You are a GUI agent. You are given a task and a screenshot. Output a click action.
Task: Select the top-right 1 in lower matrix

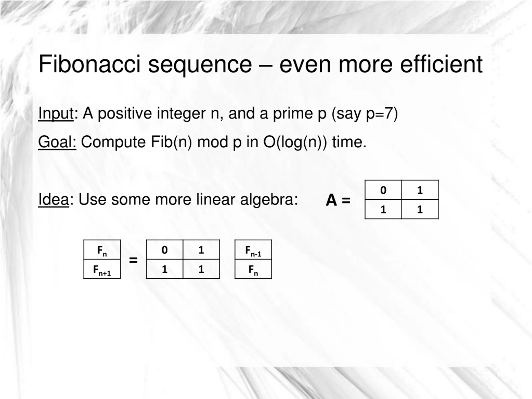coord(201,250)
